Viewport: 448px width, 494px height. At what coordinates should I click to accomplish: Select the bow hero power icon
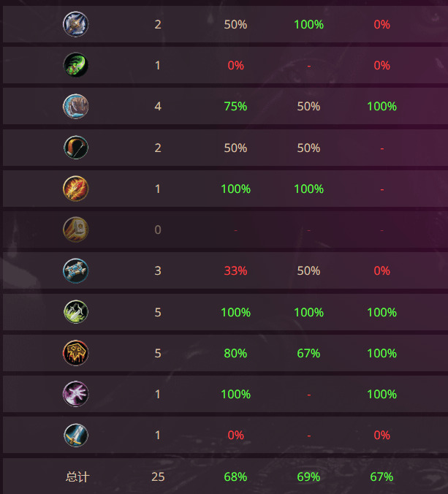click(75, 148)
